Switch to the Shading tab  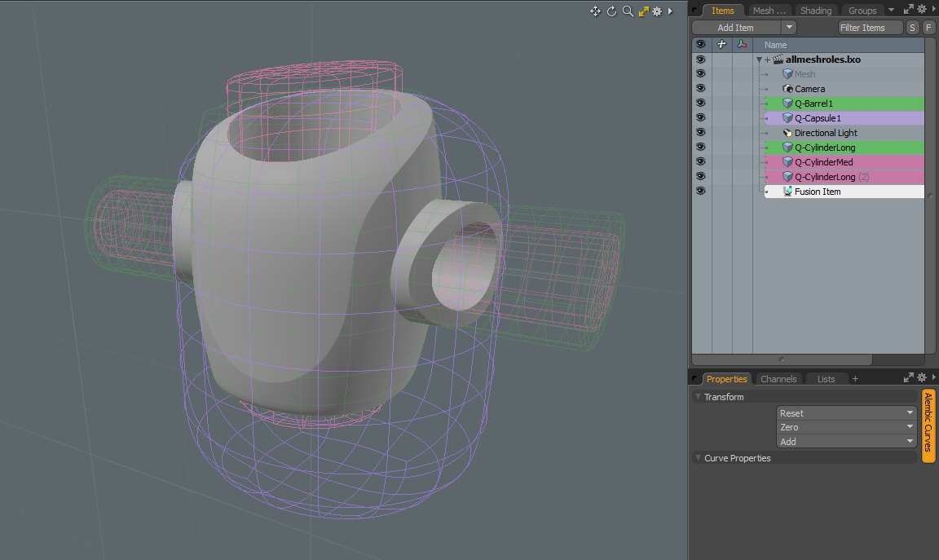point(815,11)
